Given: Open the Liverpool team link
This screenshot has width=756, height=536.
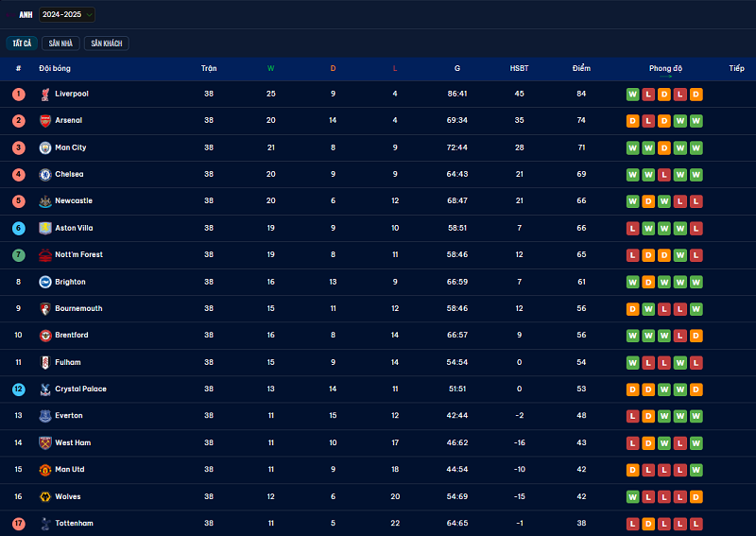Looking at the screenshot, I should coord(72,94).
